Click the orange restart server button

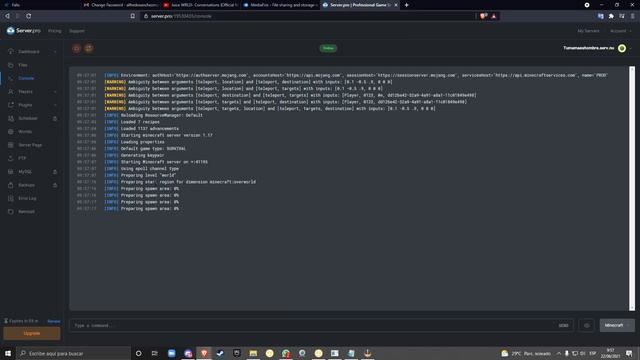(89, 48)
